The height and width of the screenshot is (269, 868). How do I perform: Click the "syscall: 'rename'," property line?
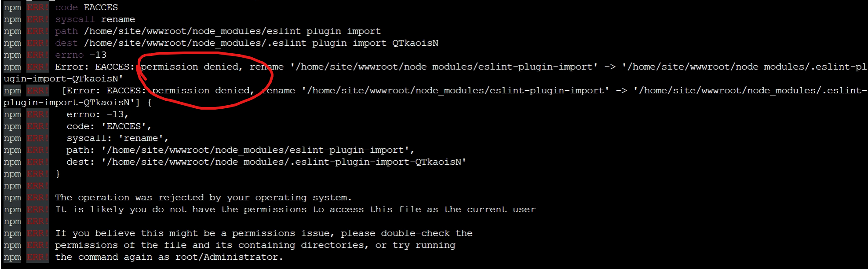117,138
